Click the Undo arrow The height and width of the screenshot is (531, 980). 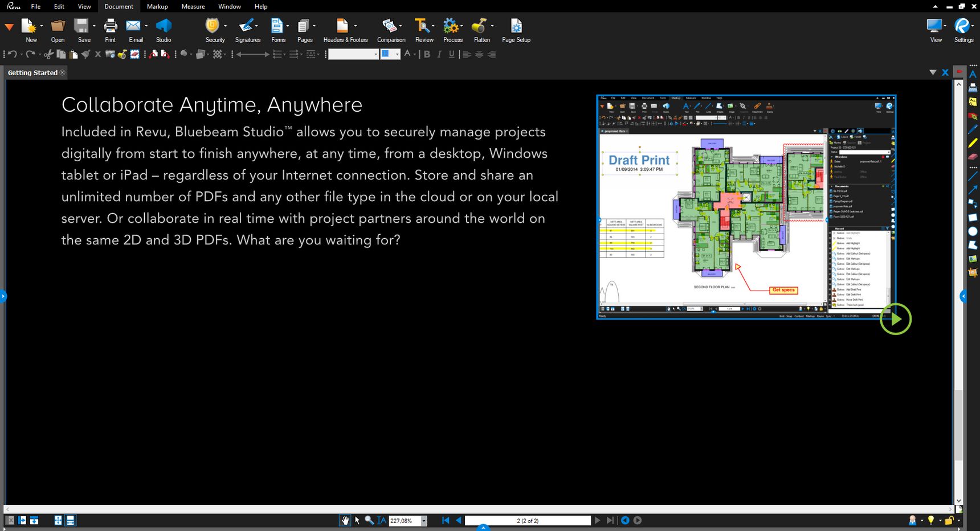(x=13, y=54)
